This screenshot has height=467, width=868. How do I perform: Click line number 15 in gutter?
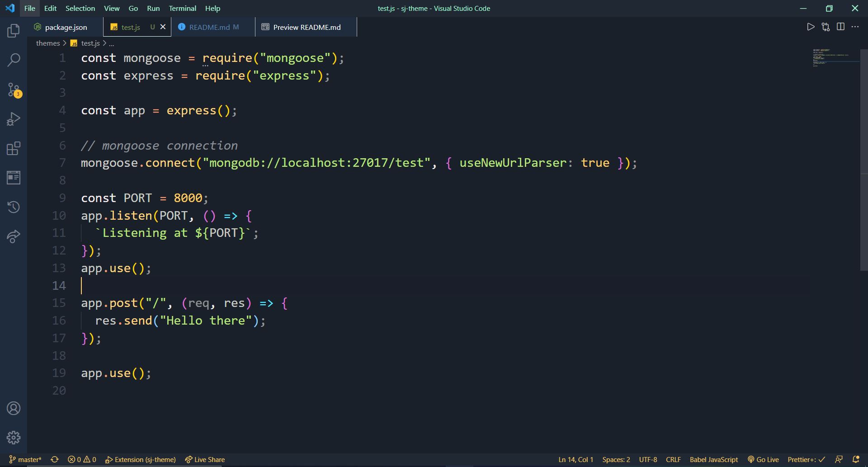59,303
